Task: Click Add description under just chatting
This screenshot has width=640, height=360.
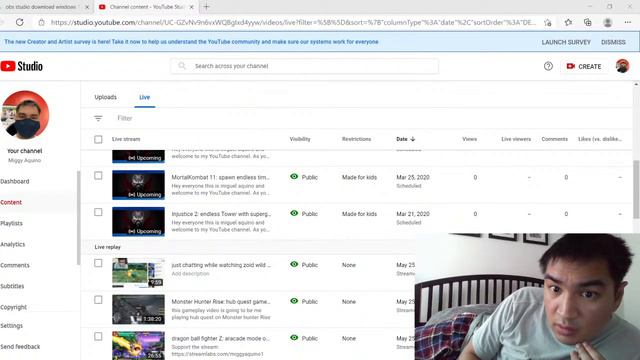Action: (190, 273)
